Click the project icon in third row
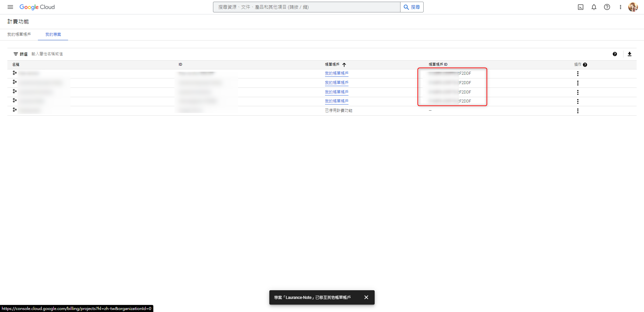 point(14,91)
